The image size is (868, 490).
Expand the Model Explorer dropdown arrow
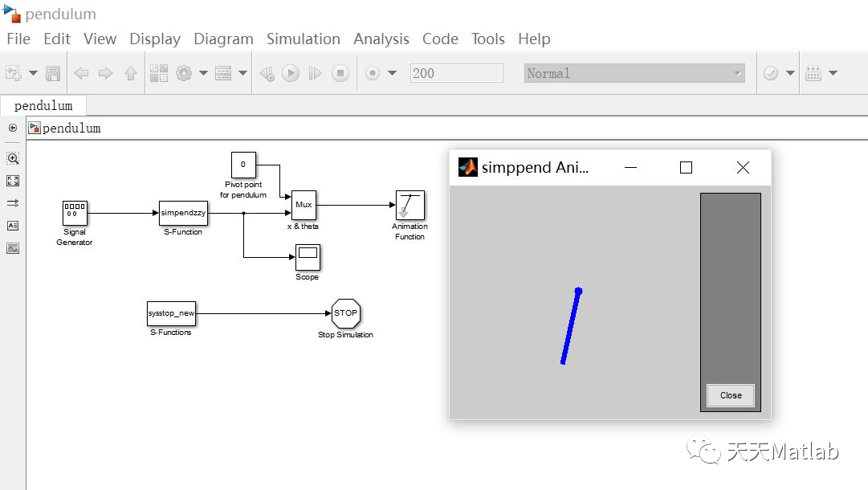pyautogui.click(x=242, y=73)
